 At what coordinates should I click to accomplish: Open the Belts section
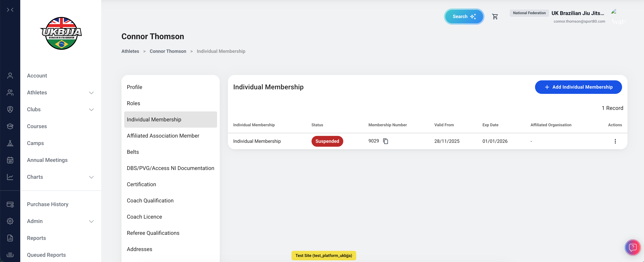(x=133, y=152)
